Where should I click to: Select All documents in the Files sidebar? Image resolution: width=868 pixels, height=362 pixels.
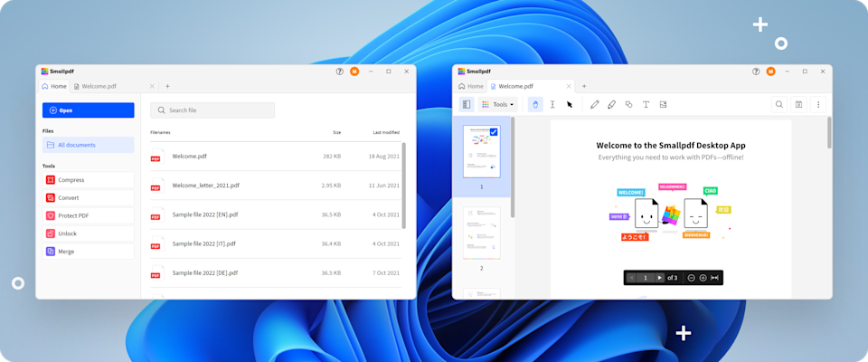(88, 145)
